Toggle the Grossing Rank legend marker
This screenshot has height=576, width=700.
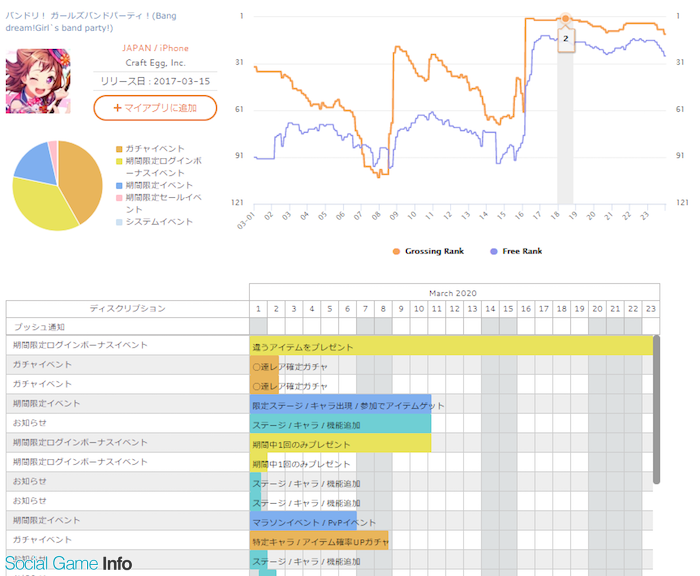tap(396, 251)
